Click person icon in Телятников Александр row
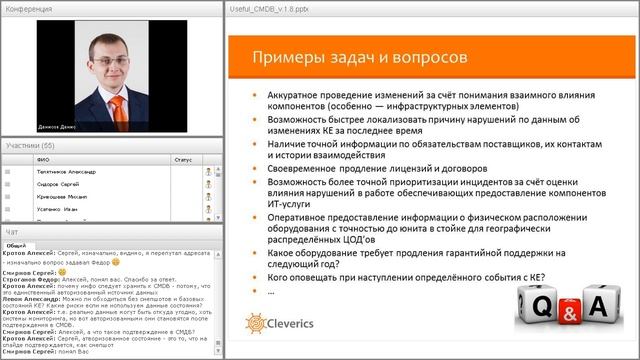The image size is (640, 360). [x=209, y=172]
